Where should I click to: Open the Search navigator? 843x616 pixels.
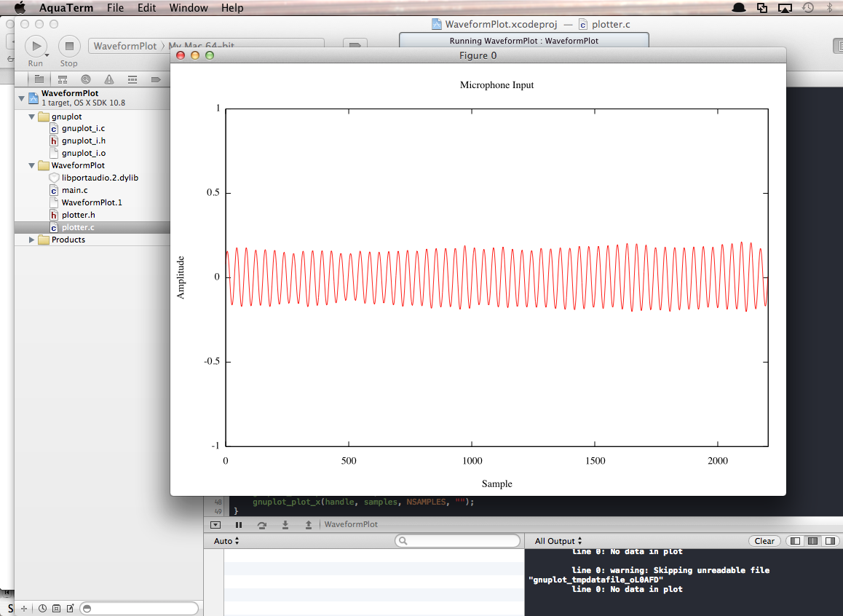(86, 79)
